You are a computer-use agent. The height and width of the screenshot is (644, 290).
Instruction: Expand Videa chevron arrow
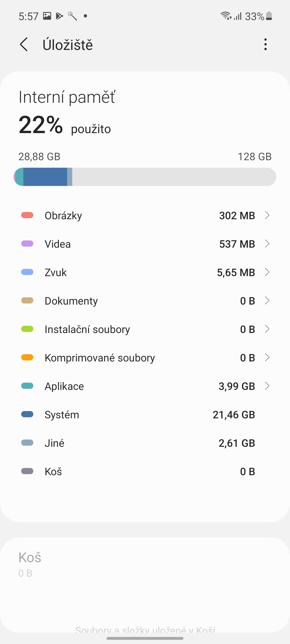click(x=267, y=244)
